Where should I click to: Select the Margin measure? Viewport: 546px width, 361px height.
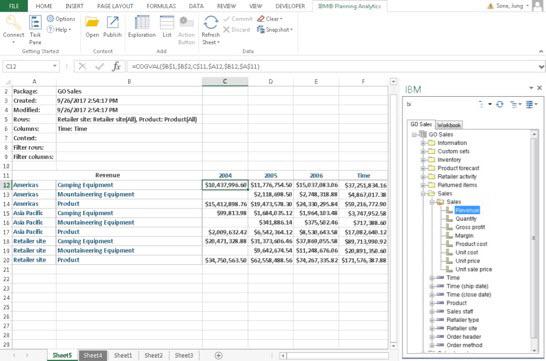coord(464,236)
